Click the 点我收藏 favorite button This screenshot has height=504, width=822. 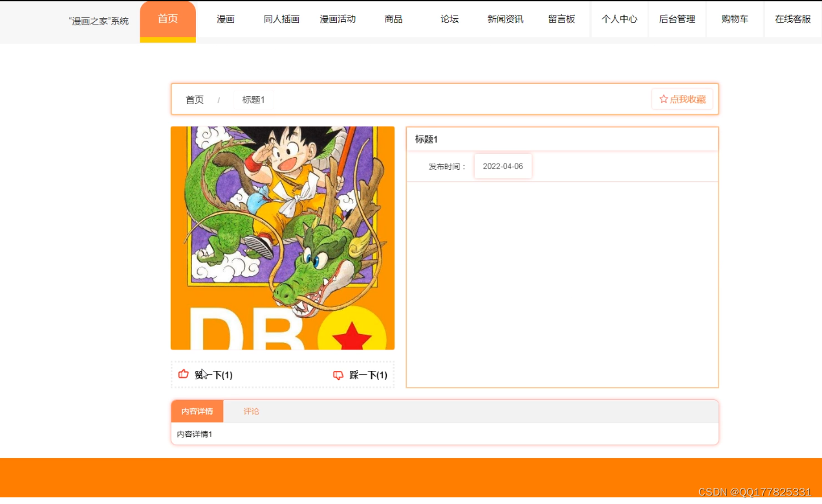tap(682, 99)
